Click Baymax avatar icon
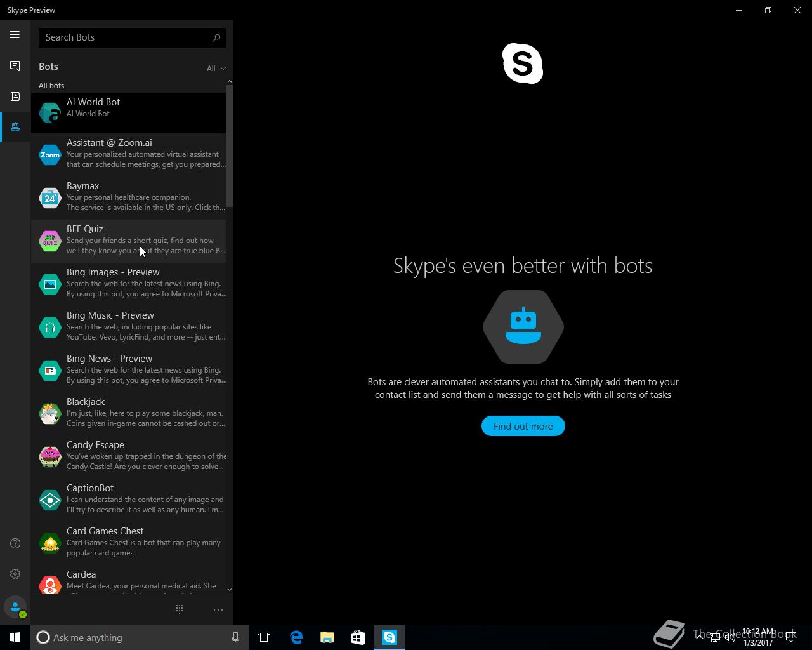The width and height of the screenshot is (812, 650). coord(50,197)
